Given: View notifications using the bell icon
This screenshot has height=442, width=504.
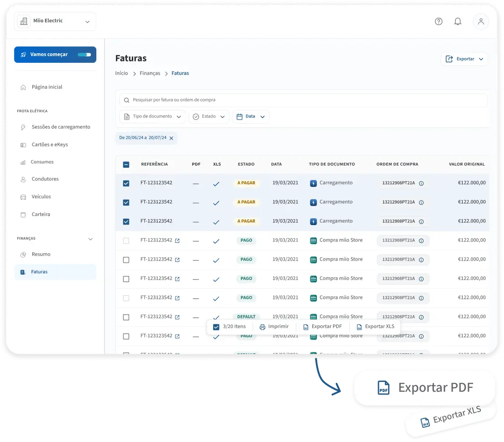Looking at the screenshot, I should tap(458, 21).
